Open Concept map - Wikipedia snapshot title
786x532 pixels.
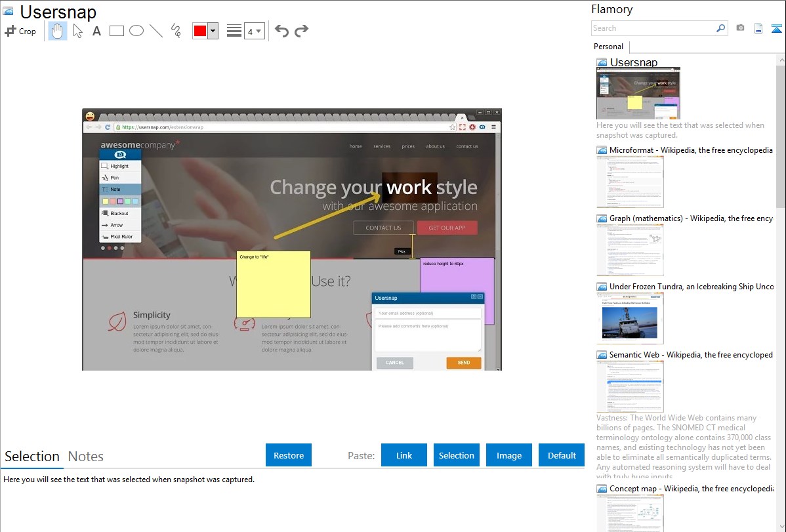tap(691, 488)
